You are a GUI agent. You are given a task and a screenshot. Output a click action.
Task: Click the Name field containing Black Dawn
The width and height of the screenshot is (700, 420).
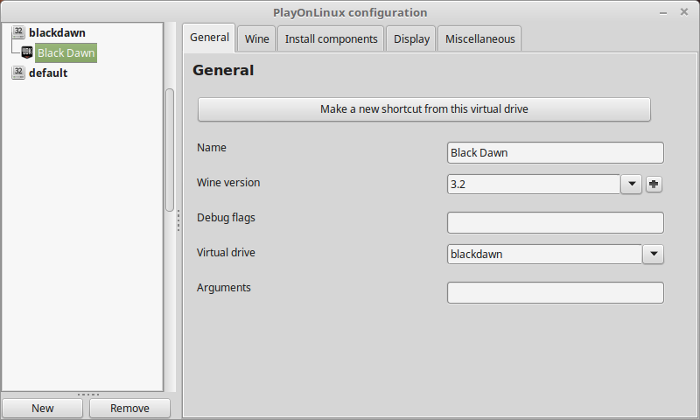(555, 153)
